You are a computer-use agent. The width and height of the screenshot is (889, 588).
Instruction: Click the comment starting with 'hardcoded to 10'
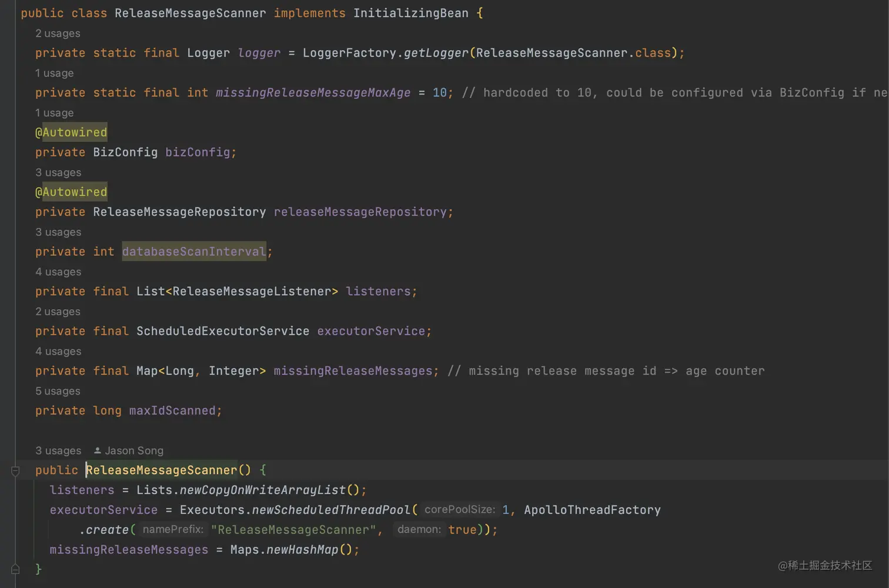click(674, 93)
